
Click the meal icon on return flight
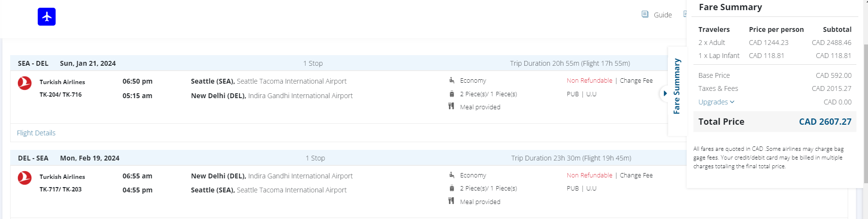(x=451, y=201)
